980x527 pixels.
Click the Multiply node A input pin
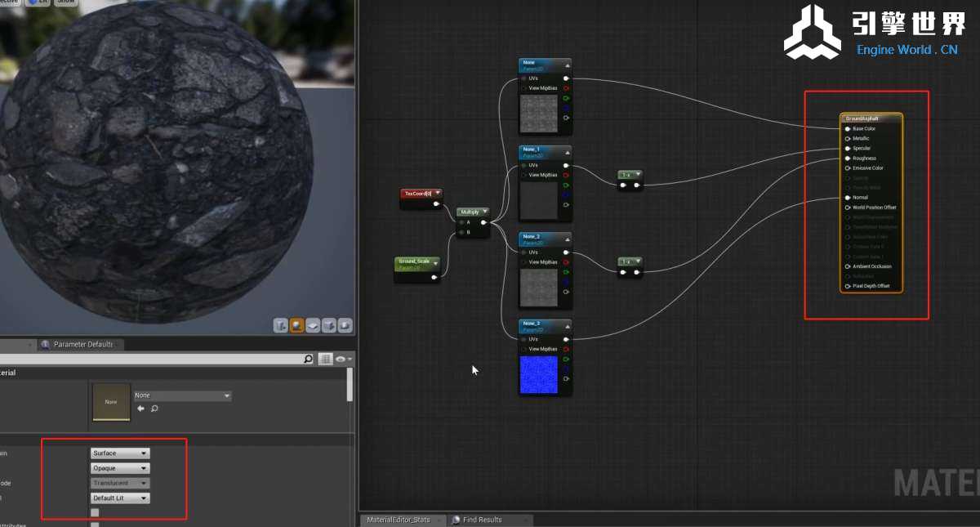(461, 222)
